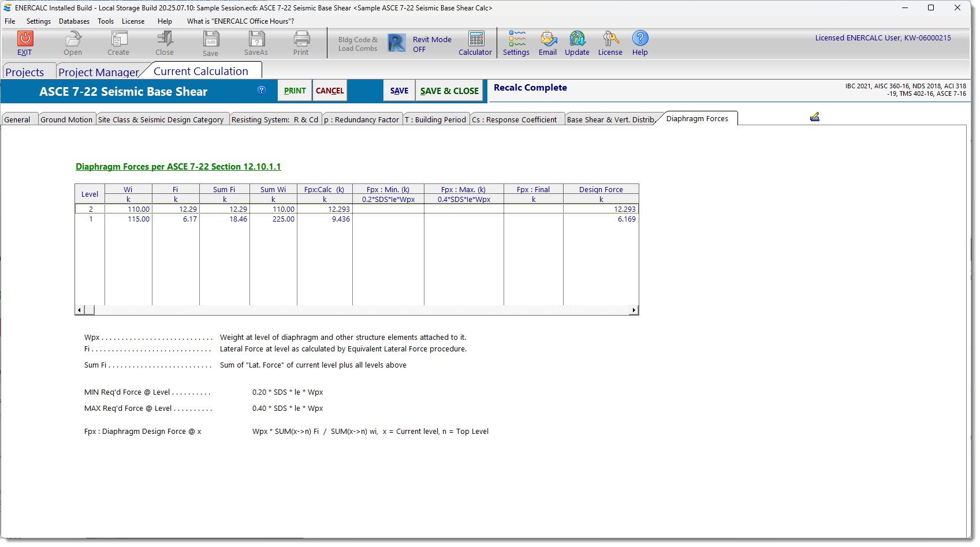Click the red EXIT power icon

click(25, 39)
